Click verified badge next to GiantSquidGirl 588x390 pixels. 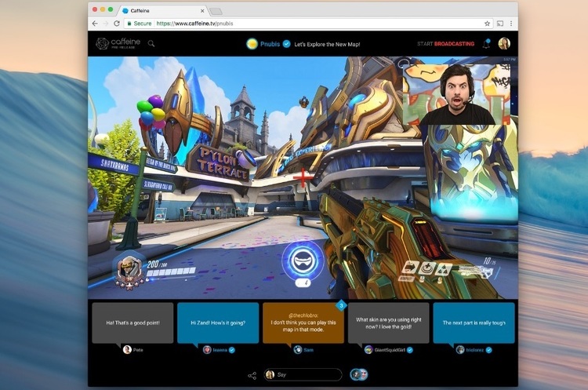[x=410, y=350]
